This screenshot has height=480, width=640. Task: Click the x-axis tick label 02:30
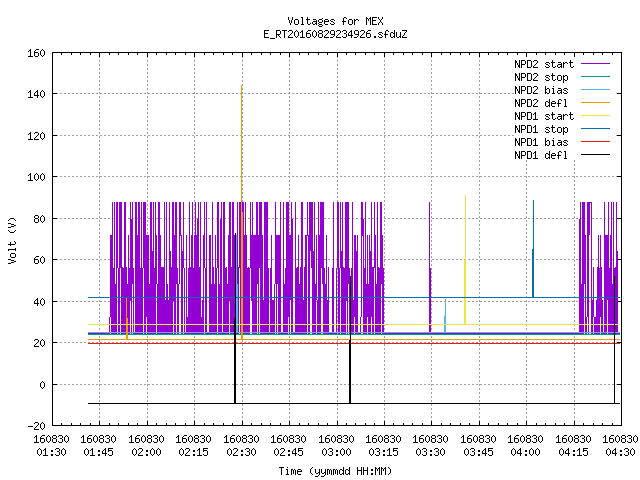pyautogui.click(x=241, y=452)
